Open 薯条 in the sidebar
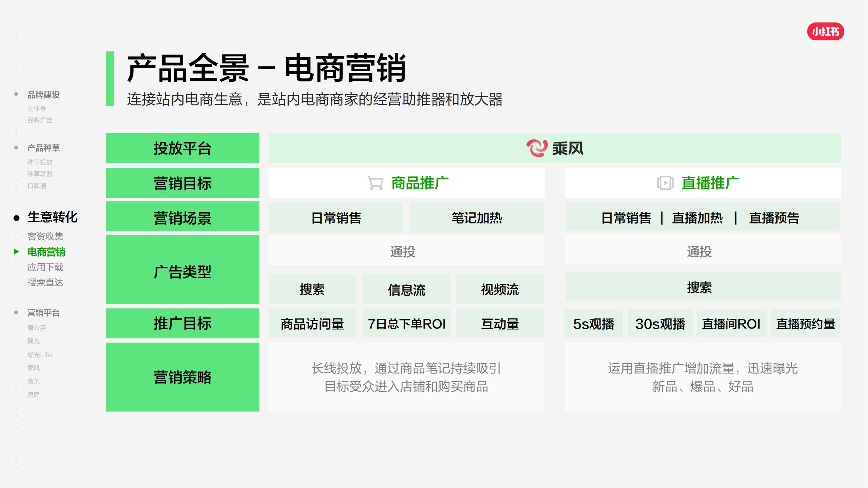This screenshot has width=868, height=488. 33,382
